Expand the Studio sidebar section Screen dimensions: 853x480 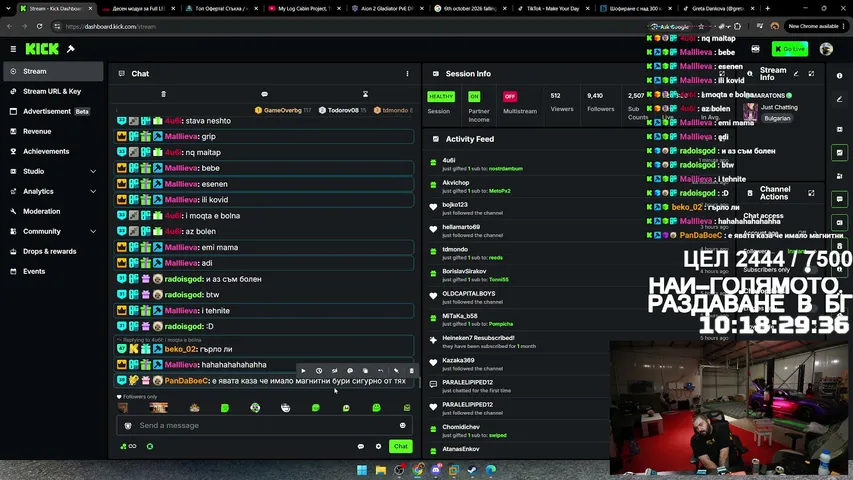pos(53,171)
